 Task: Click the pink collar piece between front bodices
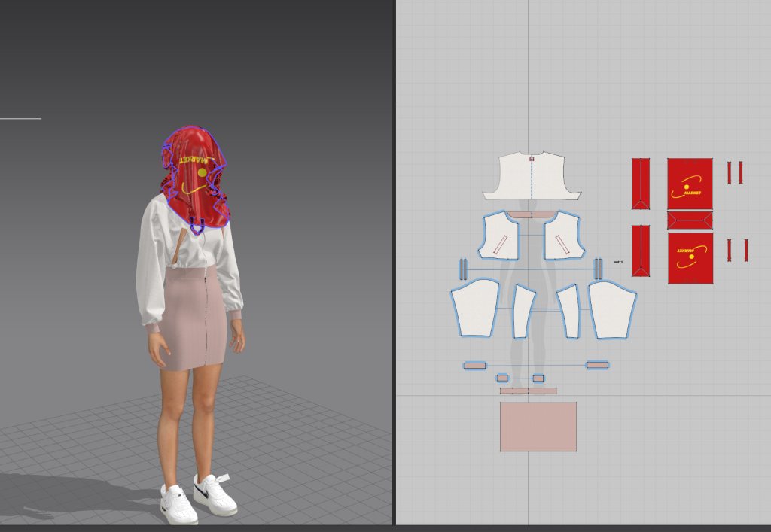[x=532, y=214]
